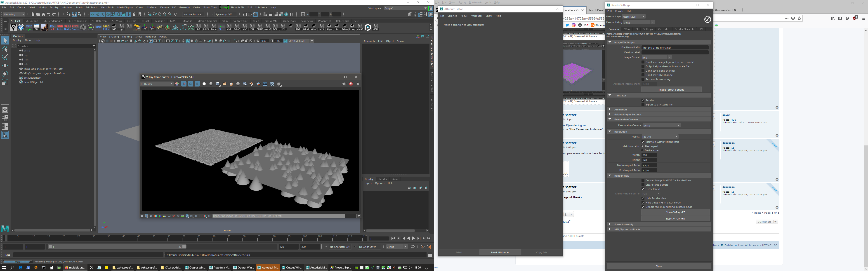The image size is (868, 271).
Task: Click the 'Reset V-Ray VFB' button
Action: [675, 218]
